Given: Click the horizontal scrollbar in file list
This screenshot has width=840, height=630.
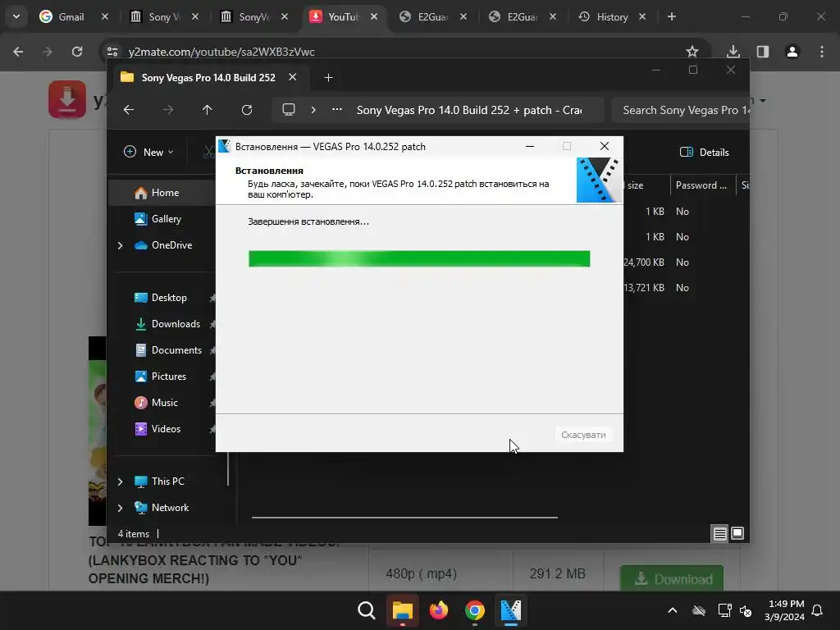Looking at the screenshot, I should [x=404, y=518].
